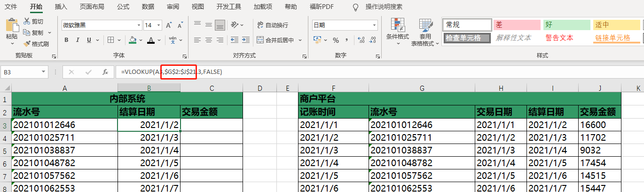Switch to the 福昕PDF tab
The image size is (644, 192).
pyautogui.click(x=322, y=7)
